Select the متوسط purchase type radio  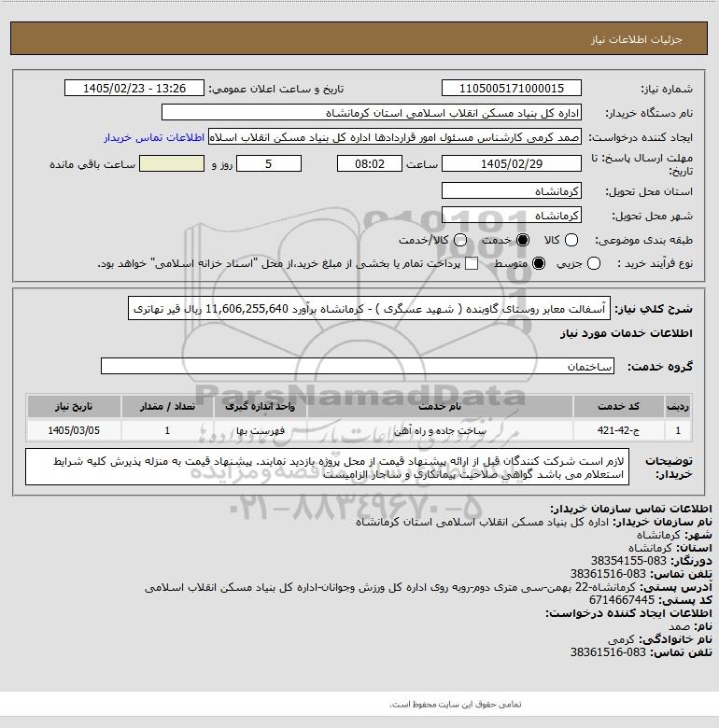(x=539, y=264)
